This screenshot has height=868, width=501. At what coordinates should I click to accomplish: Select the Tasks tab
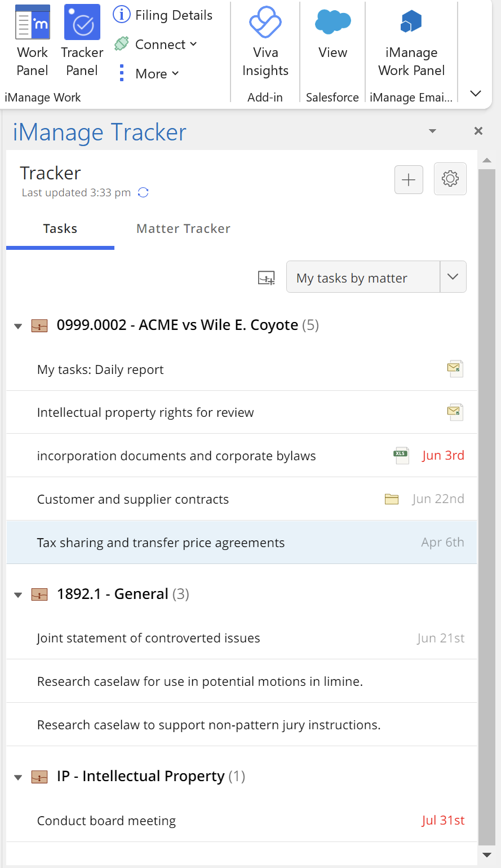tap(60, 229)
